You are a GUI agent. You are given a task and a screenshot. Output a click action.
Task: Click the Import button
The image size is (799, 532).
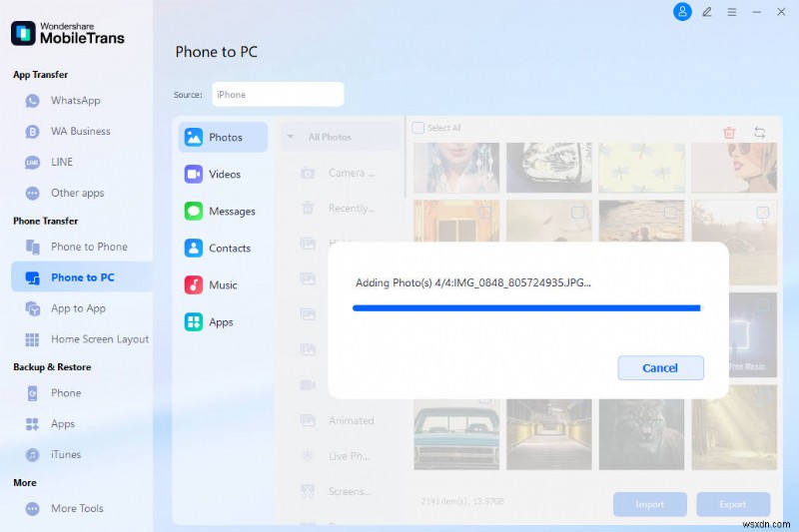click(x=650, y=504)
